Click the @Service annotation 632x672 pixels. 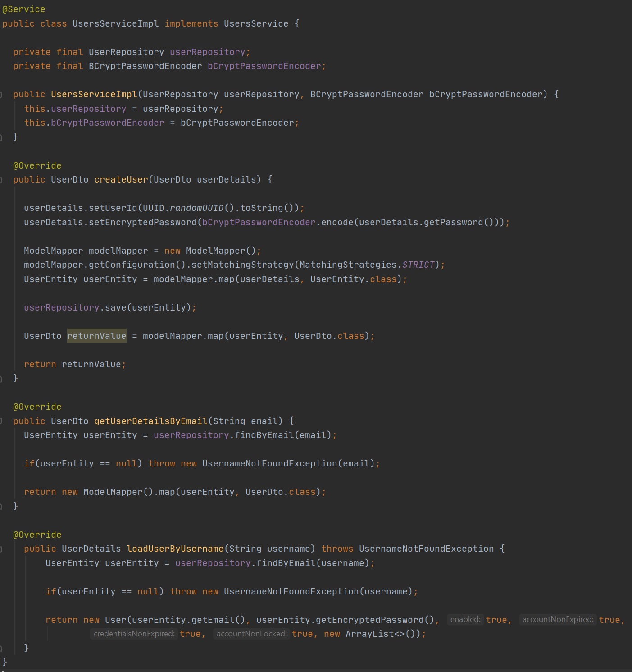coord(24,9)
